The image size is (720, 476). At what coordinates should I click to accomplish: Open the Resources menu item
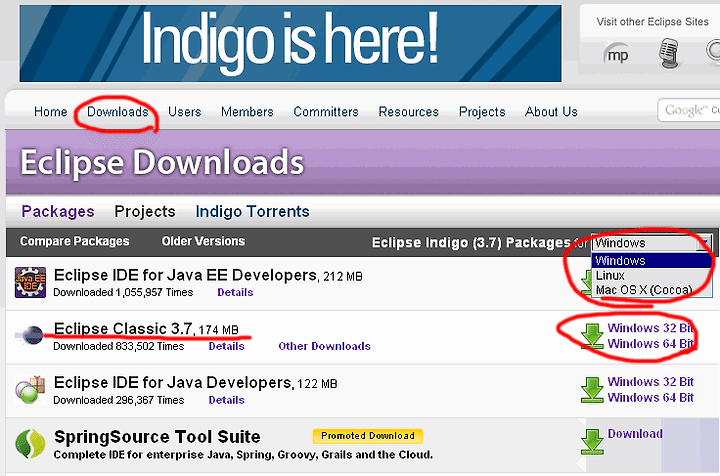[x=409, y=112]
